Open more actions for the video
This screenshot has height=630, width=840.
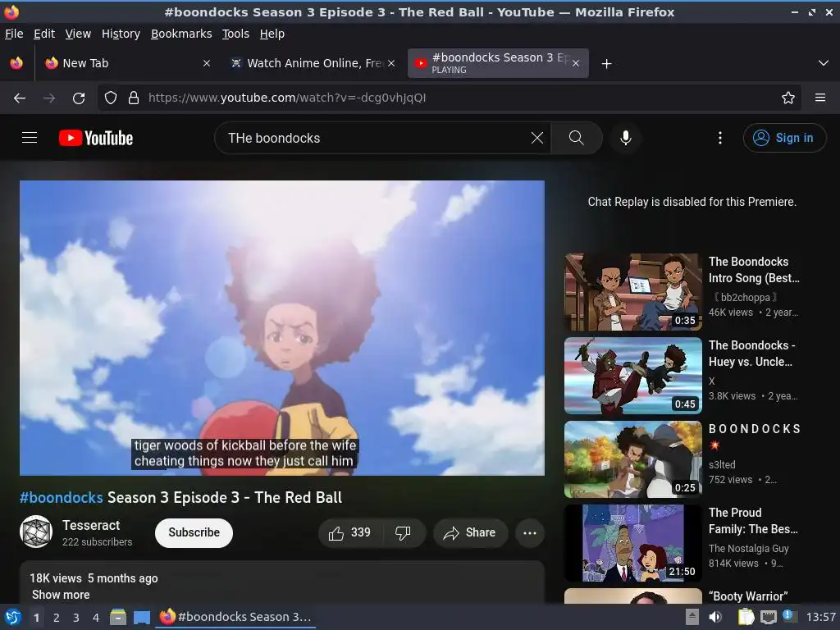pyautogui.click(x=530, y=533)
